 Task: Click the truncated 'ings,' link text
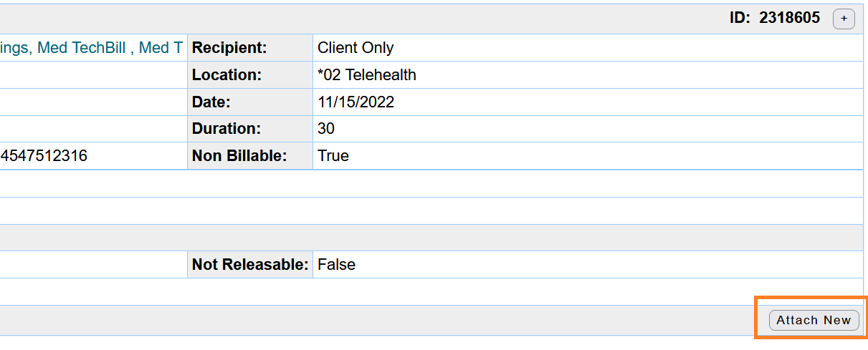click(14, 48)
